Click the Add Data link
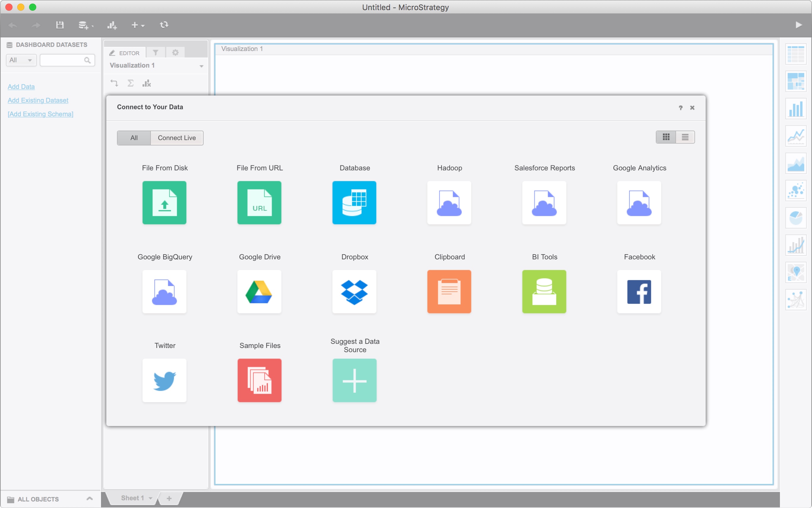This screenshot has width=812, height=508. [x=21, y=87]
